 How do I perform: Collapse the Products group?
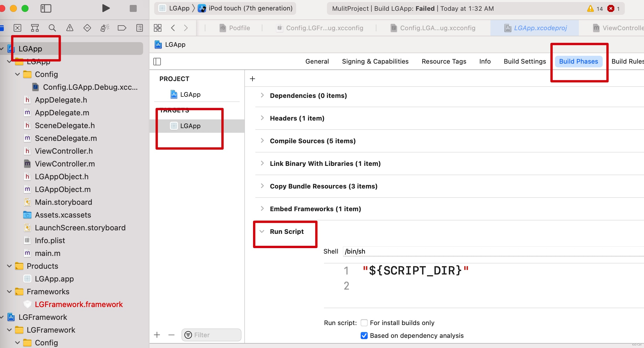tap(9, 266)
